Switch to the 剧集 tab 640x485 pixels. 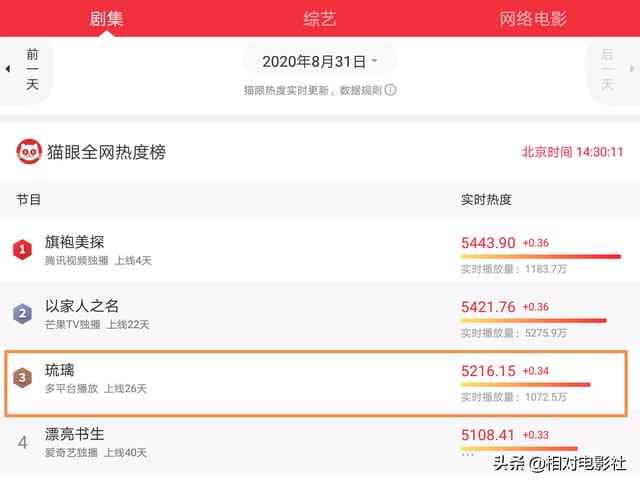(107, 19)
